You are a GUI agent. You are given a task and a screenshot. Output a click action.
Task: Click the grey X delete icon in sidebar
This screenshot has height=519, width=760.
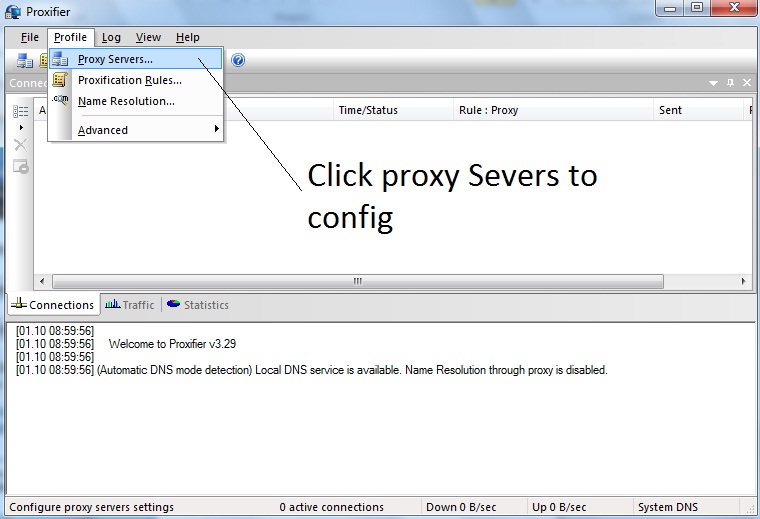tap(21, 144)
